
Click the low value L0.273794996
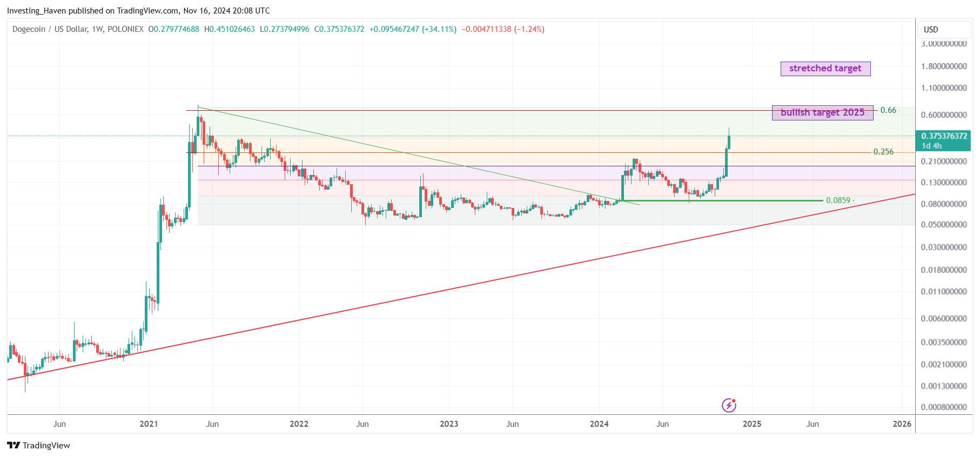pos(284,29)
